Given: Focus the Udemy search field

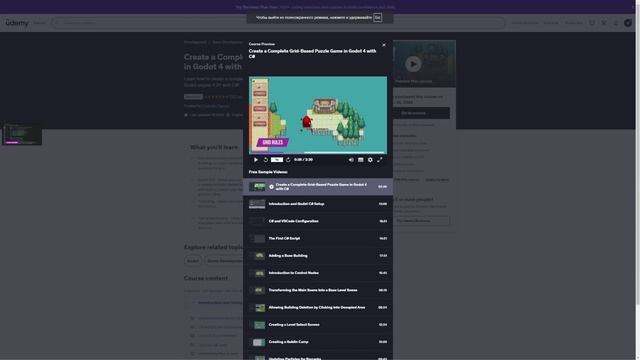Looking at the screenshot, I should point(279,23).
